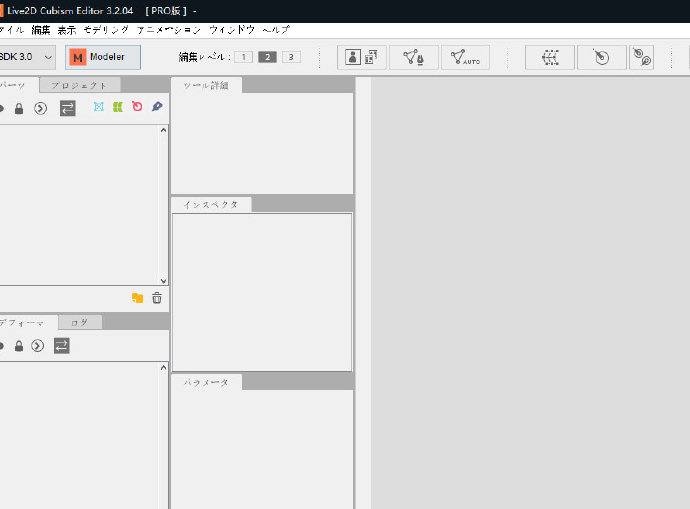The image size is (690, 509).
Task: Open the モデリング menu
Action: (x=106, y=30)
